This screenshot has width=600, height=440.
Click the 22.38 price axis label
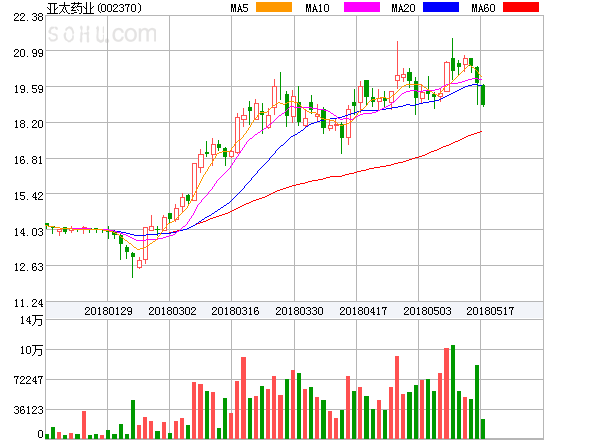(x=28, y=17)
